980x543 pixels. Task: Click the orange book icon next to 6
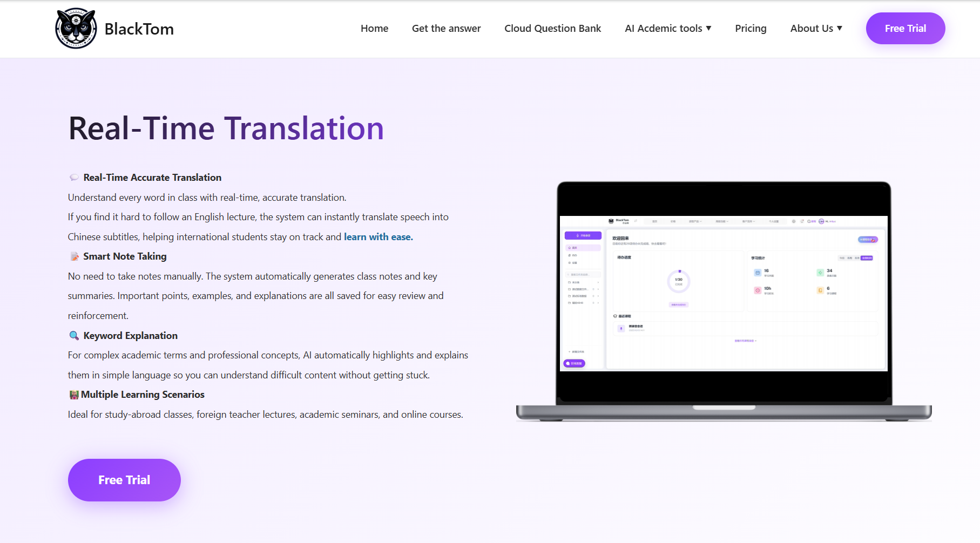click(x=820, y=290)
